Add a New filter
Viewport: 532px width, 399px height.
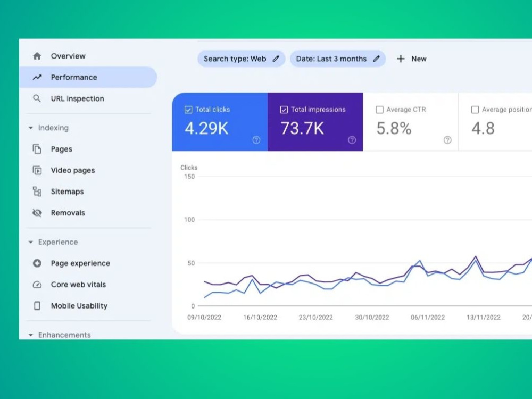coord(411,59)
